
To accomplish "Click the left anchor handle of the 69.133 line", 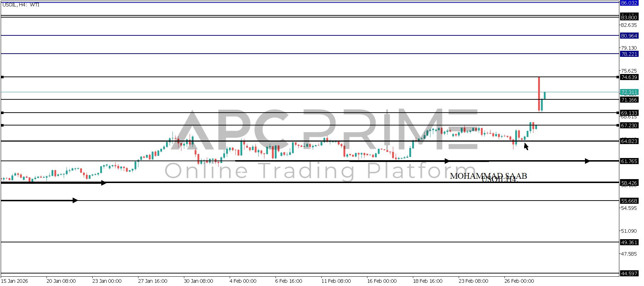I will click(2, 113).
